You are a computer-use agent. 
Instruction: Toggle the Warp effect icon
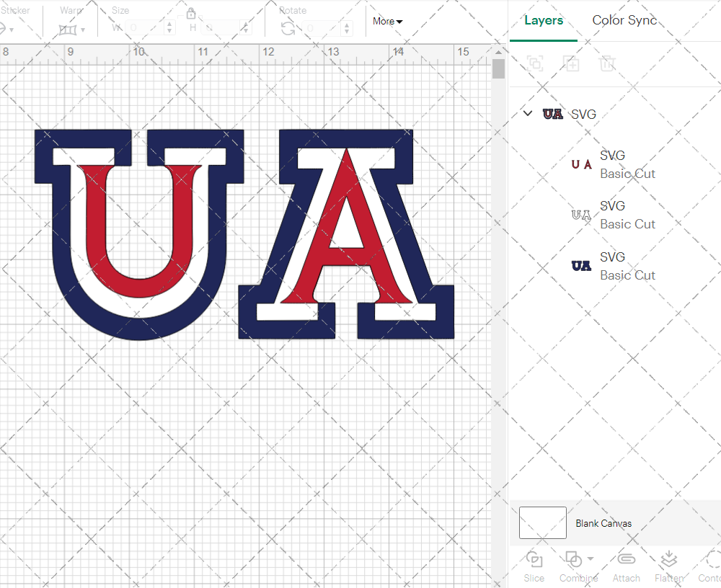[68, 29]
